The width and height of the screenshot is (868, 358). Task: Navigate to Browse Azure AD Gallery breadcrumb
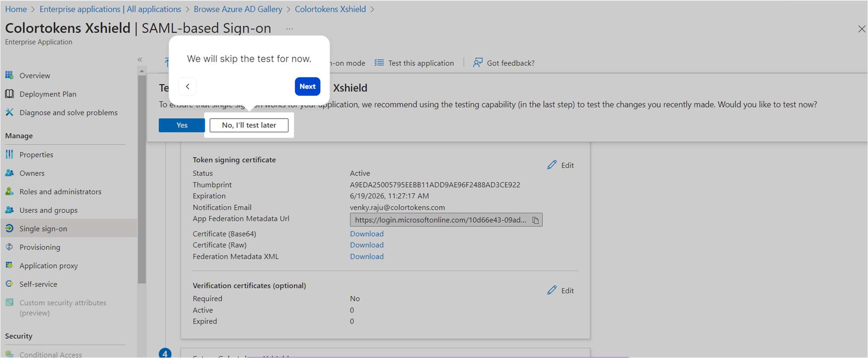point(238,9)
